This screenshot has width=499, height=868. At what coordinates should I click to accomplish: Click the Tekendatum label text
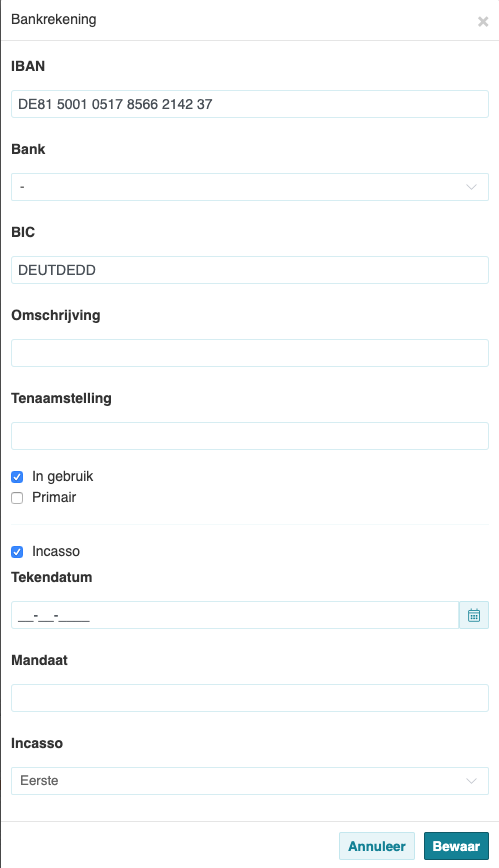coord(52,577)
